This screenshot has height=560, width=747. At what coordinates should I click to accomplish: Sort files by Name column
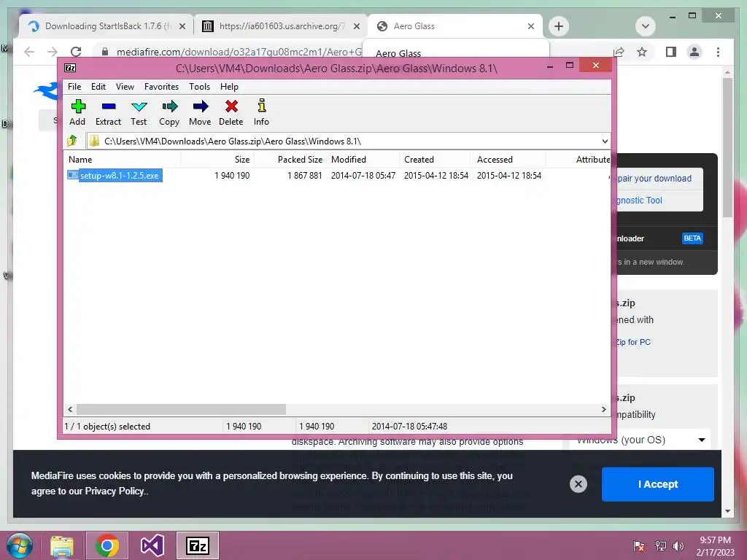click(122, 160)
